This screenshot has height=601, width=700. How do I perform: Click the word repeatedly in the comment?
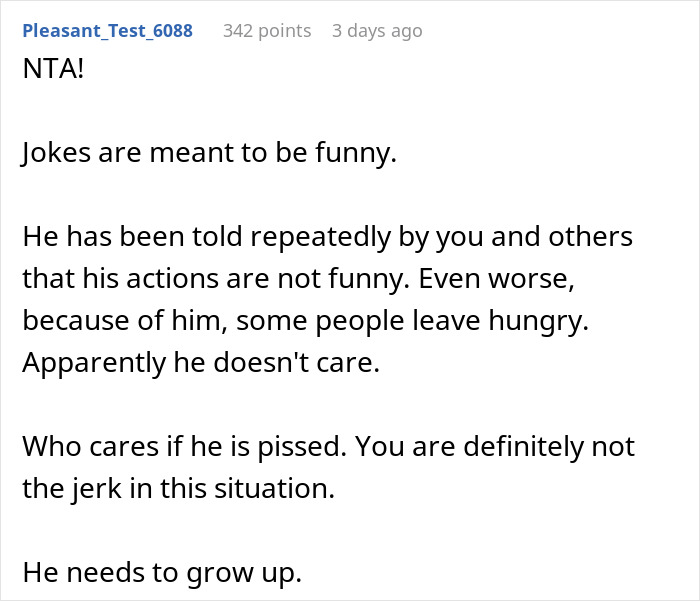point(326,240)
